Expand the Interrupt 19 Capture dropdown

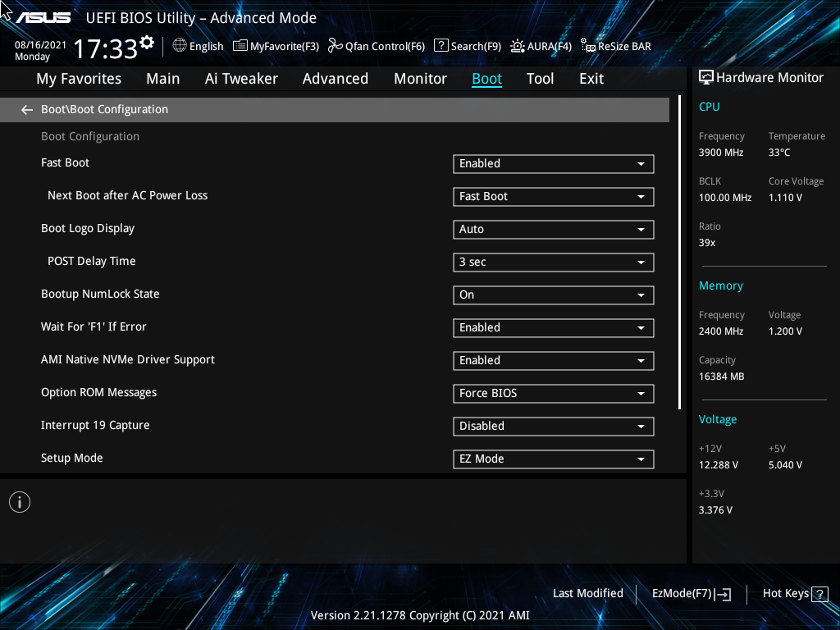554,427
